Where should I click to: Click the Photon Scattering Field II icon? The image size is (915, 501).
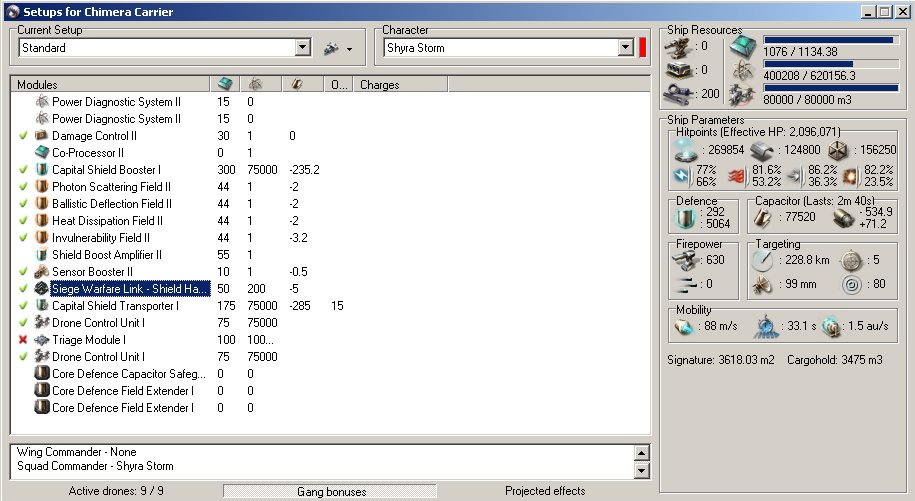tap(41, 187)
